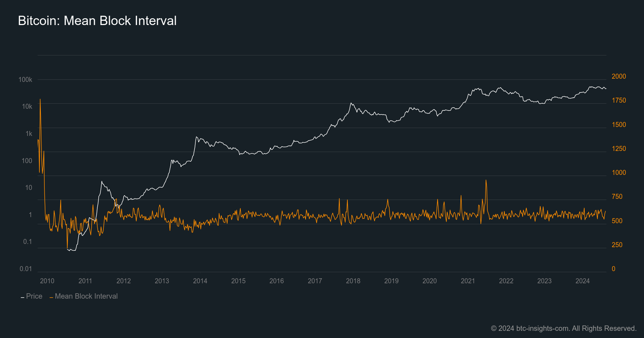Click the 100k tick on the price axis

(25, 79)
